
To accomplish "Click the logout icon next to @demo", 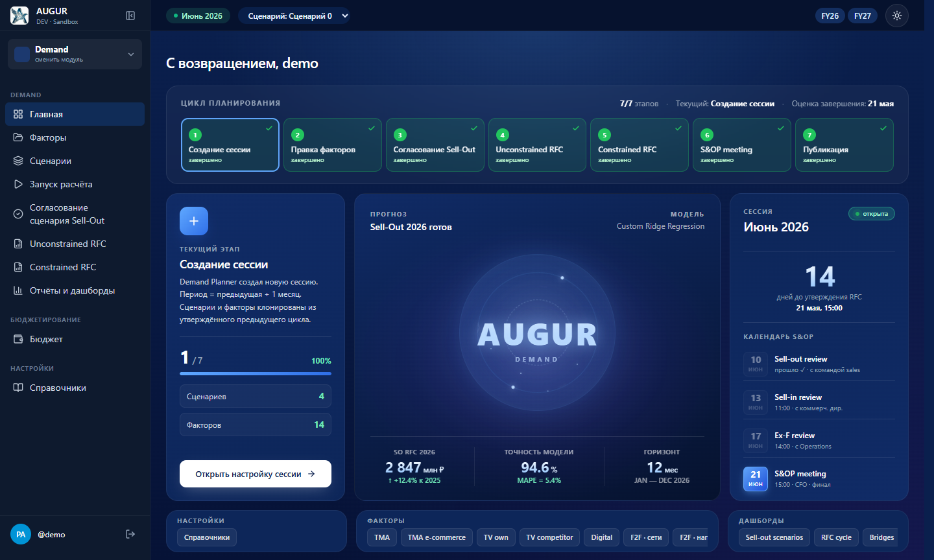I will click(130, 534).
